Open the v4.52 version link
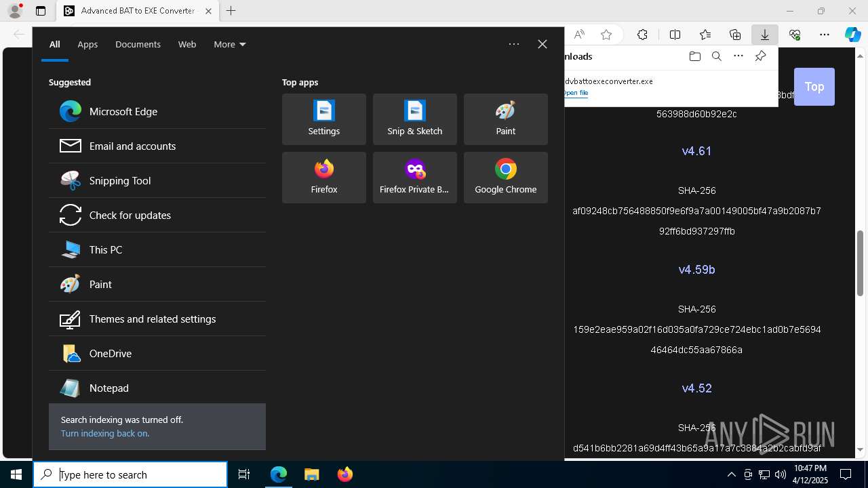Screen dimensions: 868x488 tap(696, 388)
